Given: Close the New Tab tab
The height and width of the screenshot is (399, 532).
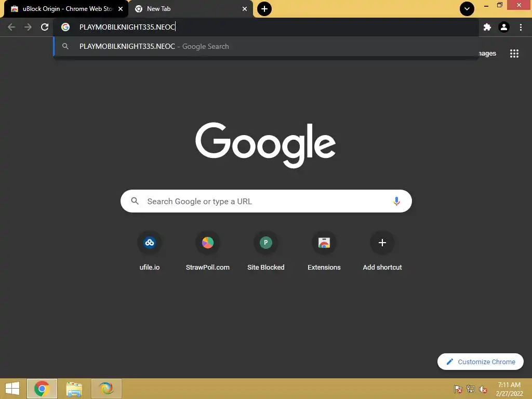Looking at the screenshot, I should click(245, 9).
